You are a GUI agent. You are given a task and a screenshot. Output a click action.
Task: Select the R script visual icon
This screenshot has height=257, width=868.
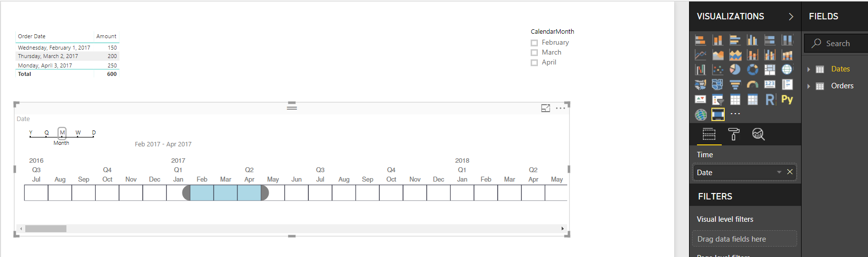pyautogui.click(x=770, y=99)
